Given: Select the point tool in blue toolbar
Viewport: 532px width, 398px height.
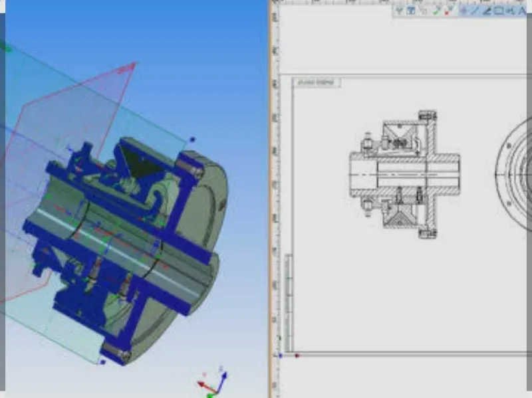Looking at the screenshot, I should 464,11.
